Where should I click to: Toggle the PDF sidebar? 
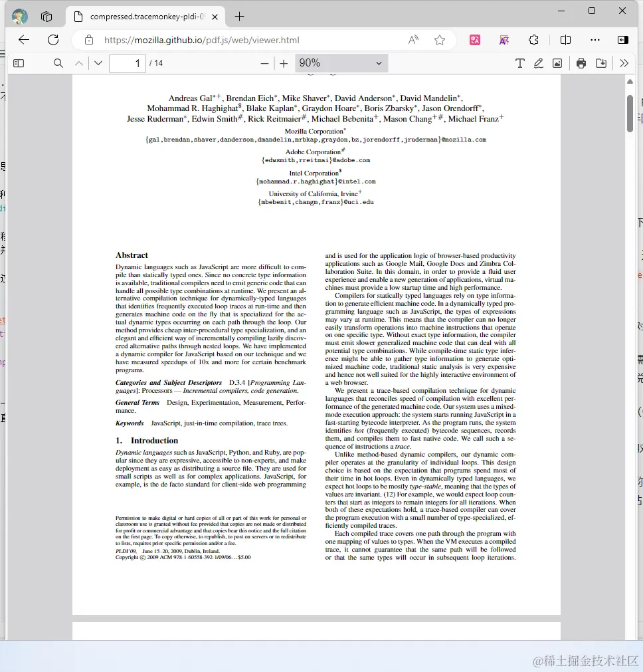(x=19, y=63)
